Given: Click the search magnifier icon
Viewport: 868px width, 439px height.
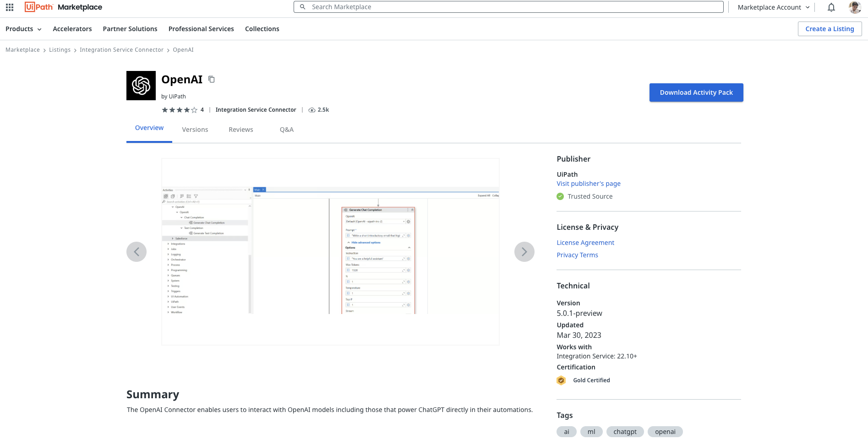Looking at the screenshot, I should click(x=302, y=7).
